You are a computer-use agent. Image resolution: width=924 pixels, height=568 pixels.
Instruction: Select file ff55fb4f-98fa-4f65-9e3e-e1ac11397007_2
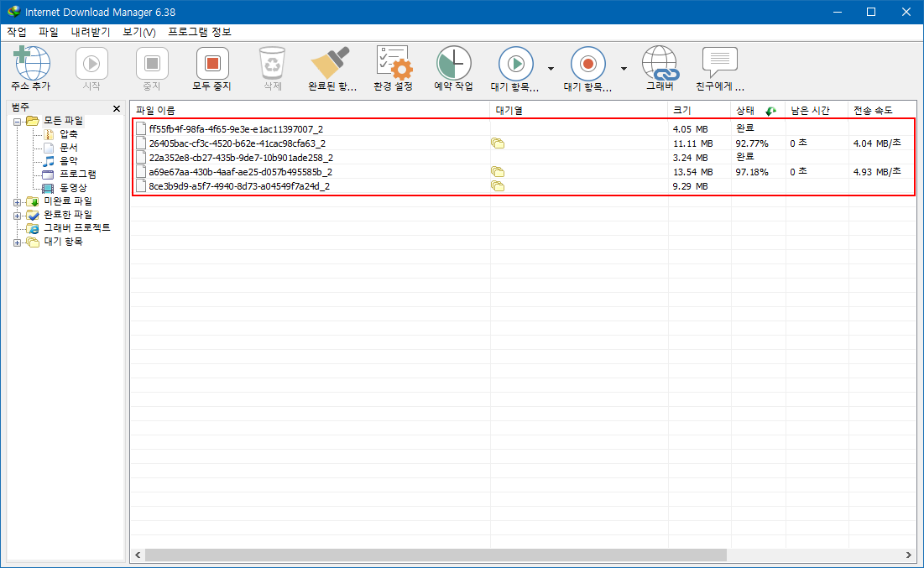(237, 129)
